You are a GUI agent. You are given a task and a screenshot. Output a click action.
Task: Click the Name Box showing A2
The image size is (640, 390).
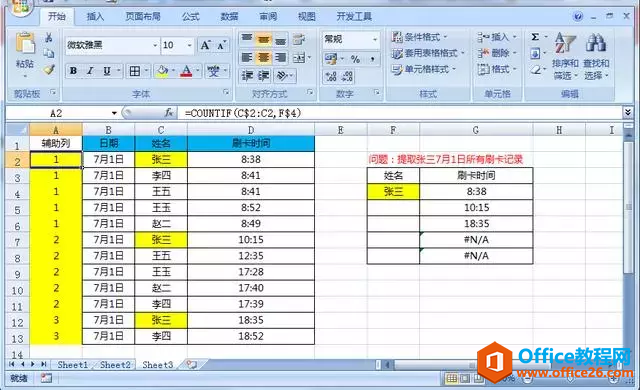tap(56, 113)
